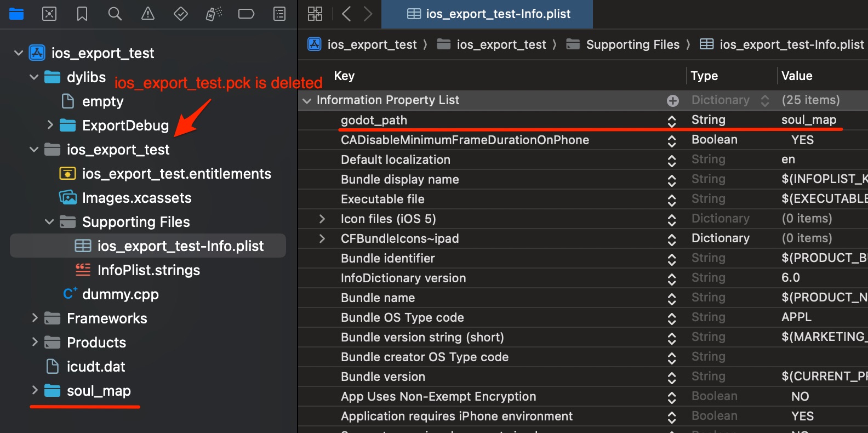Screen dimensions: 868x433
Task: Select the CADisableMinimumFrameDurationOnPhone key
Action: 465,140
